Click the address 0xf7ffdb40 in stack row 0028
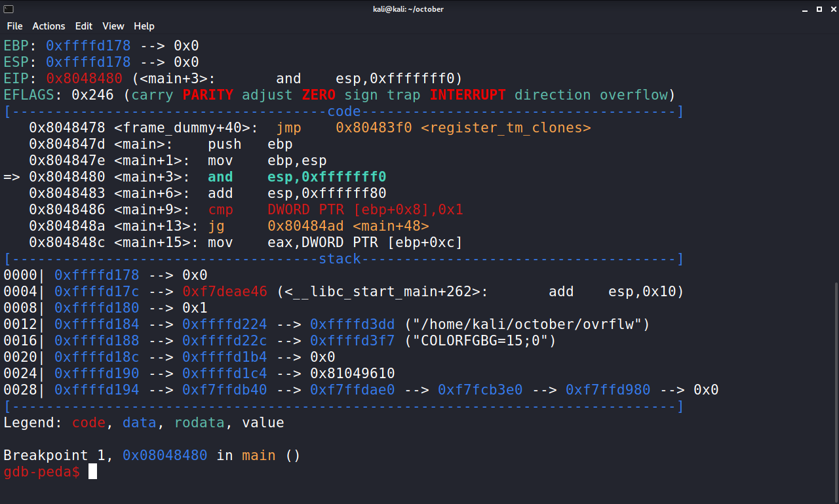The width and height of the screenshot is (839, 504). click(225, 390)
